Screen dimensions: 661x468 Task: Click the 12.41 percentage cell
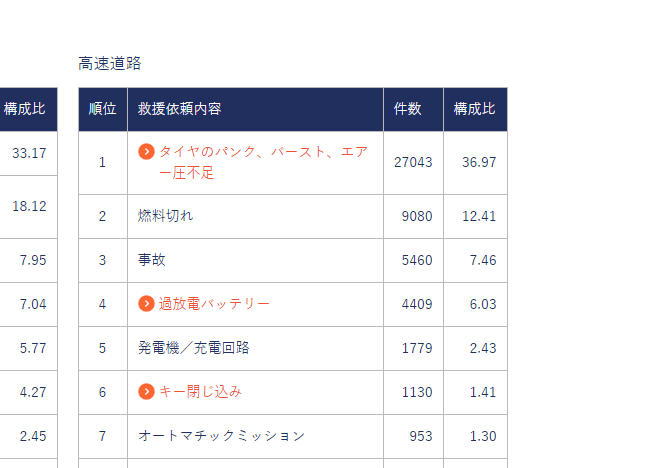(x=478, y=216)
